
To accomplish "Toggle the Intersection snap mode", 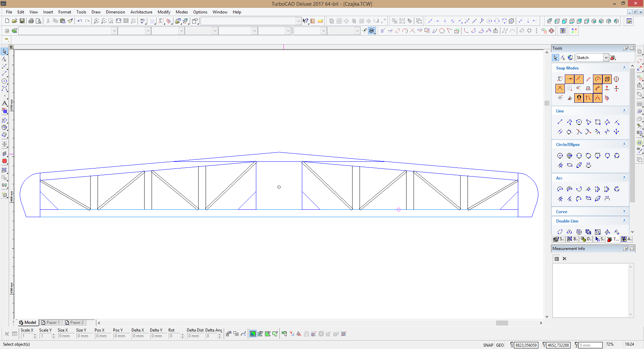I will pos(560,89).
